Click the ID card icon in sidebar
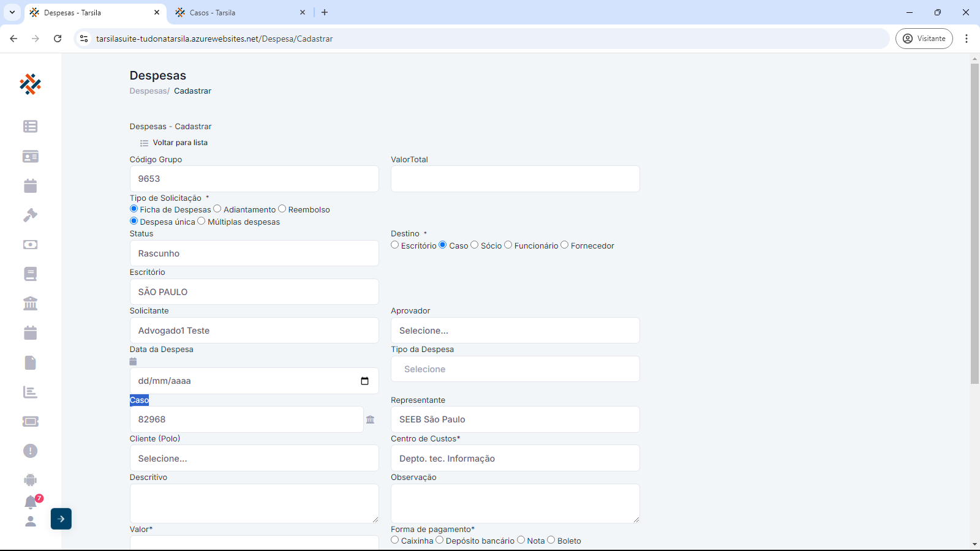The height and width of the screenshot is (551, 980). (x=30, y=156)
